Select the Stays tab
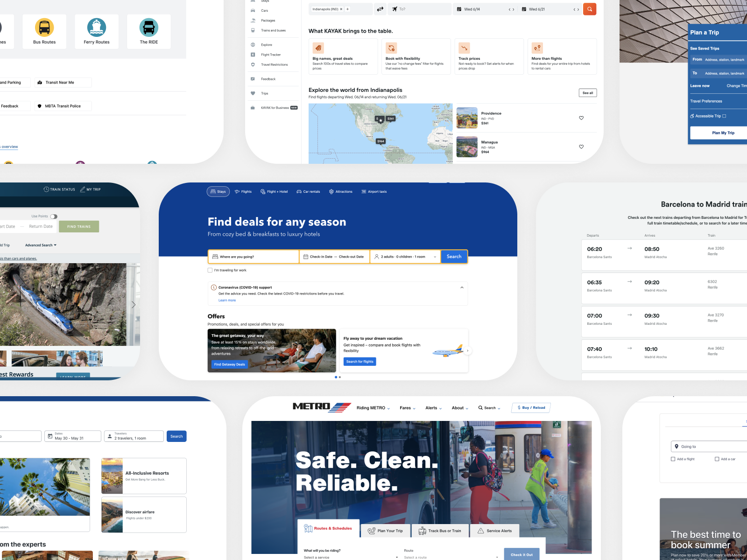 218,192
